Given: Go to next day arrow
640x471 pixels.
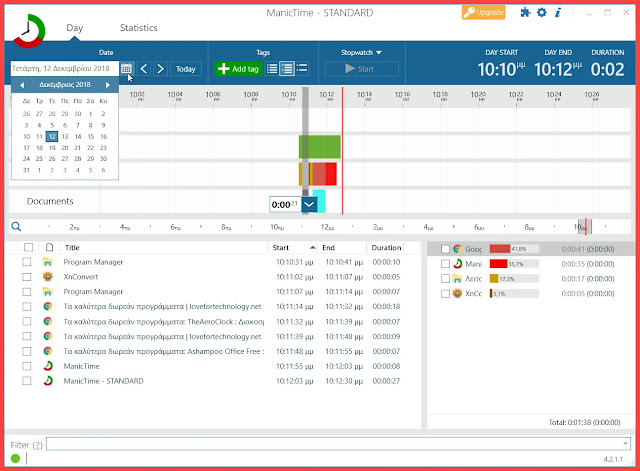Looking at the screenshot, I should [x=160, y=69].
